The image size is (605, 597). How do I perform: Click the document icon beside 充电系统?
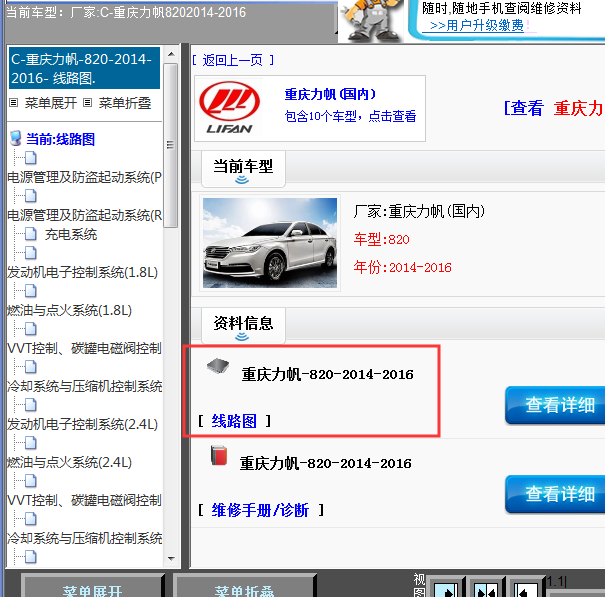coord(30,234)
